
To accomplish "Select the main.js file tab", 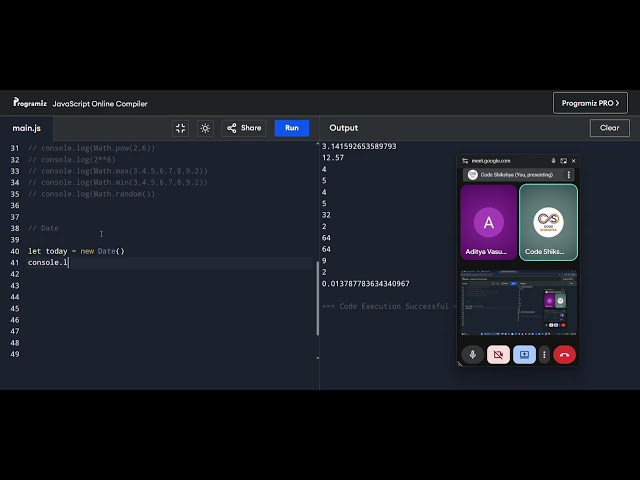I will point(27,128).
